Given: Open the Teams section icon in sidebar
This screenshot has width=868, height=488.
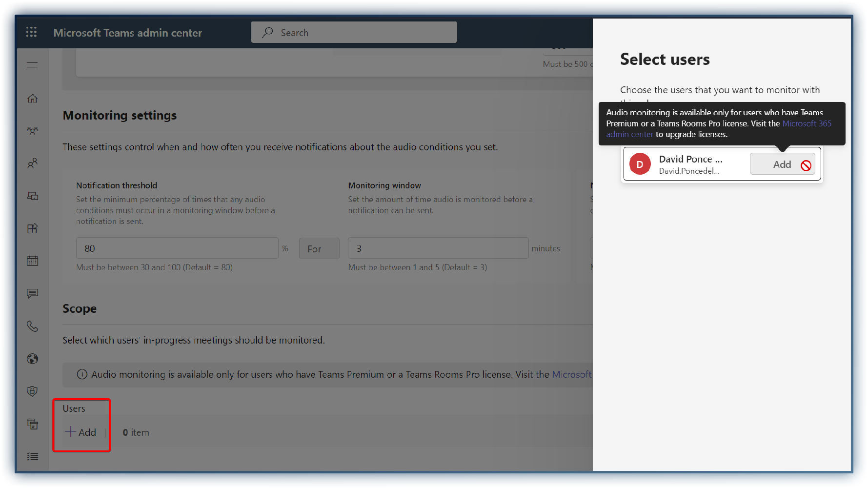Looking at the screenshot, I should [x=33, y=131].
